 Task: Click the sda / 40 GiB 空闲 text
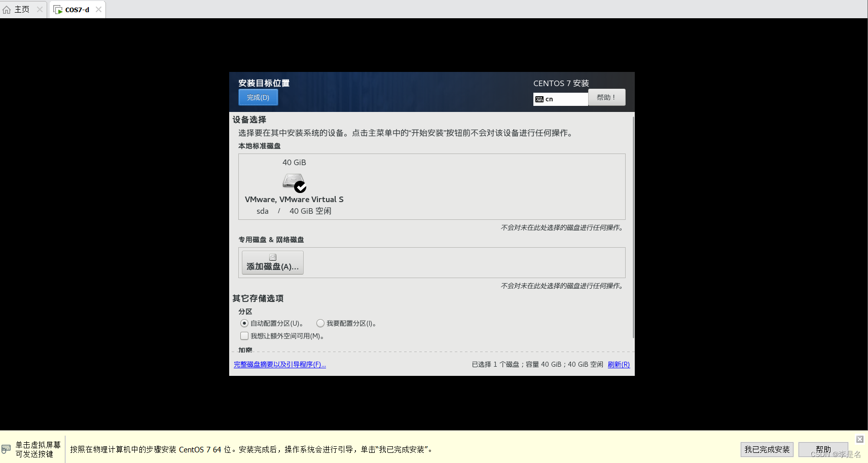click(x=294, y=211)
